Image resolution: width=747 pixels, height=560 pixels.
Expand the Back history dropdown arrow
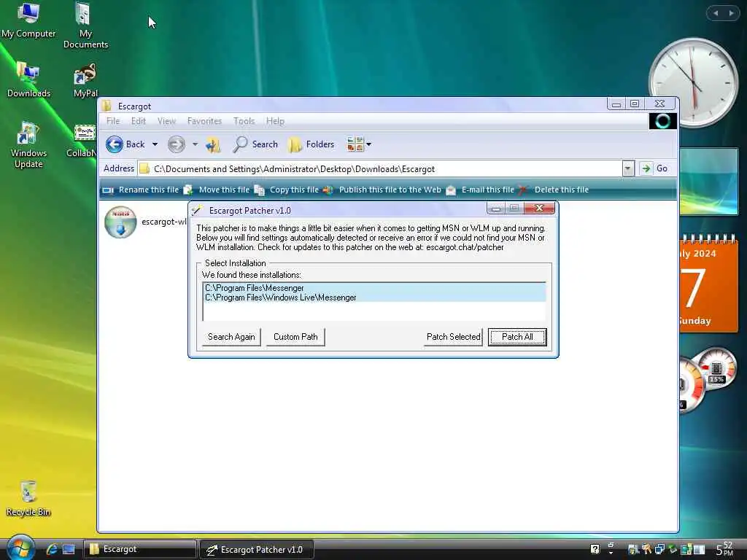[x=155, y=144]
